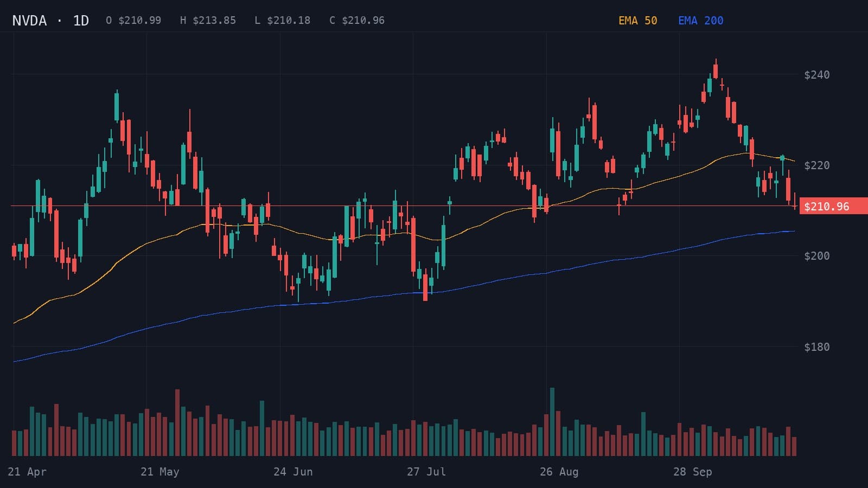The image size is (868, 488).
Task: Click the 21 Apr date label
Action: click(27, 472)
